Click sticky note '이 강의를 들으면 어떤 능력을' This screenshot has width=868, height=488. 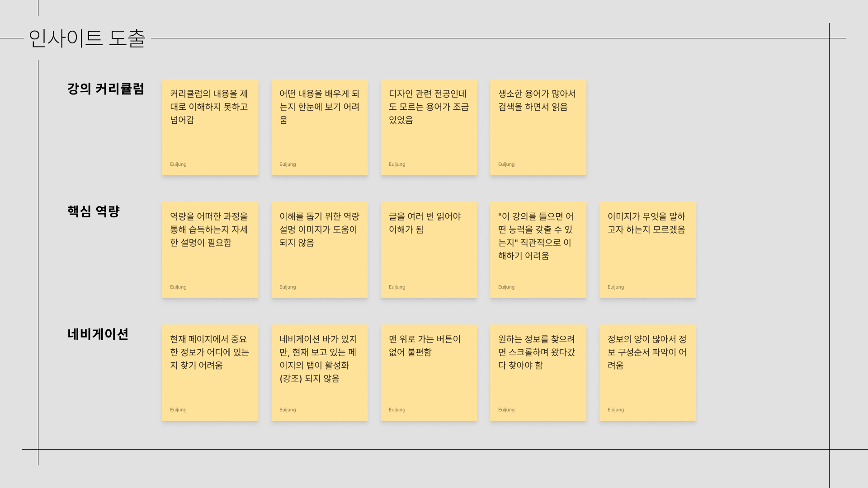click(x=538, y=250)
